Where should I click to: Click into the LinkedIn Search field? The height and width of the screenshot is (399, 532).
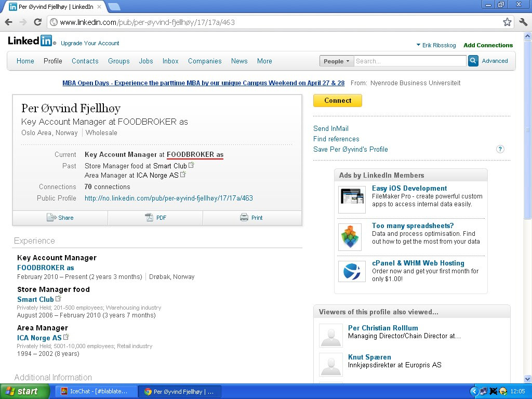coord(410,61)
